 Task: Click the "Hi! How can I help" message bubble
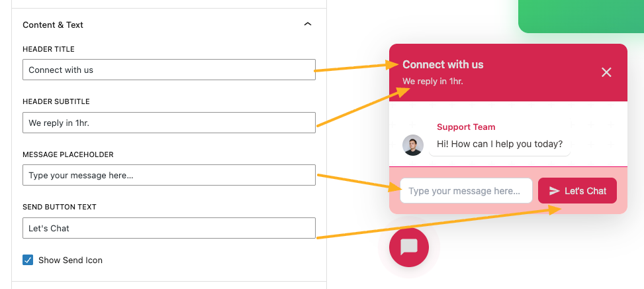tap(500, 143)
